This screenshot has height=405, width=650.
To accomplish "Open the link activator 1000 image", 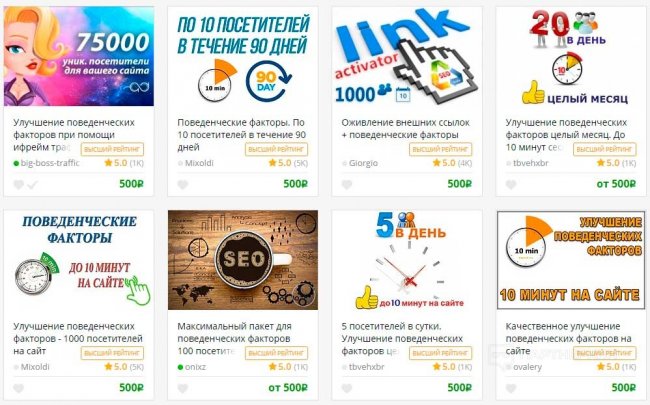I will click(x=407, y=56).
